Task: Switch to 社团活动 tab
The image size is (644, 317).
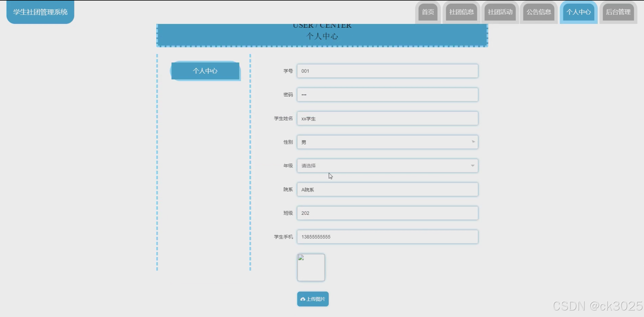Action: (500, 12)
